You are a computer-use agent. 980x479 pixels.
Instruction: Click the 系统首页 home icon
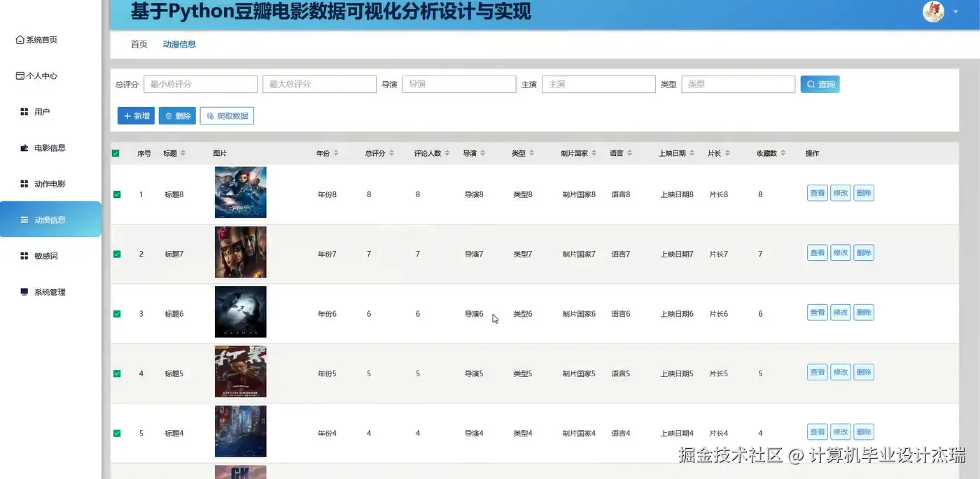[x=20, y=40]
